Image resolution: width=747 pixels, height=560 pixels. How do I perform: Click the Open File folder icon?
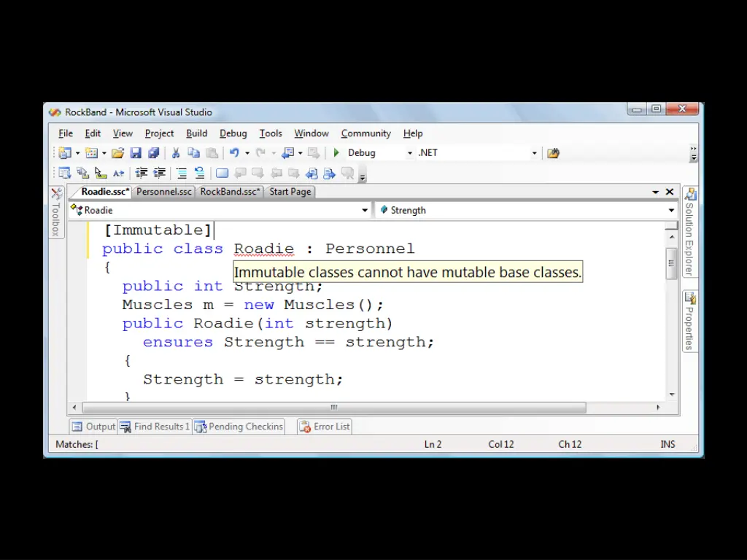[x=117, y=153]
